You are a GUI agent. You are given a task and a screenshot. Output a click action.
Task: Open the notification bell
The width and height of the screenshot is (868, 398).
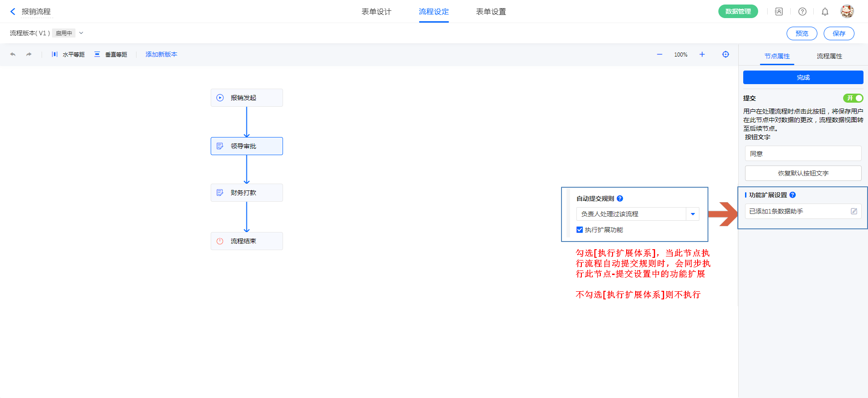point(825,12)
